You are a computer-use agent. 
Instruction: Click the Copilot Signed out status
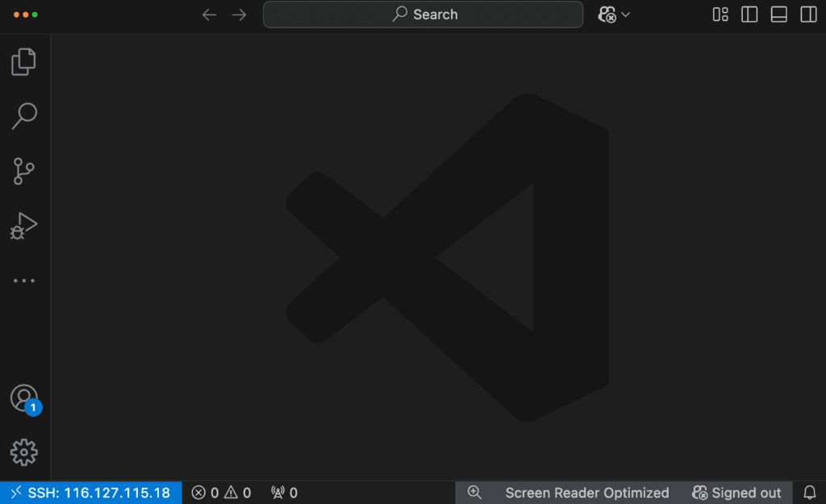click(736, 493)
